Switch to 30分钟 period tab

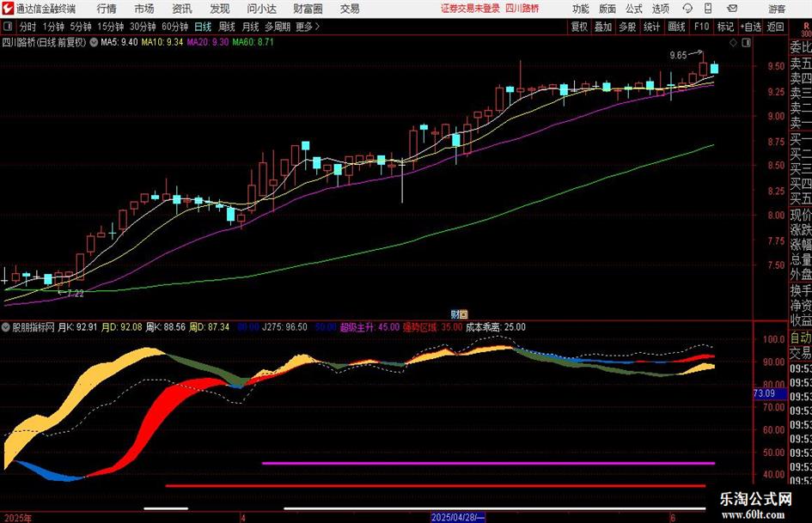click(x=143, y=27)
